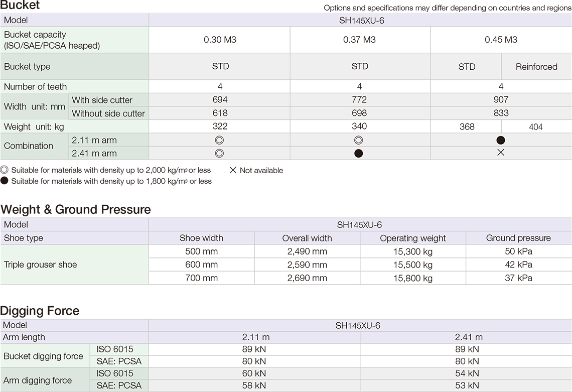The width and height of the screenshot is (572, 392).
Task: Select the 0.45 M3 bucket capacity cell
Action: click(x=501, y=40)
